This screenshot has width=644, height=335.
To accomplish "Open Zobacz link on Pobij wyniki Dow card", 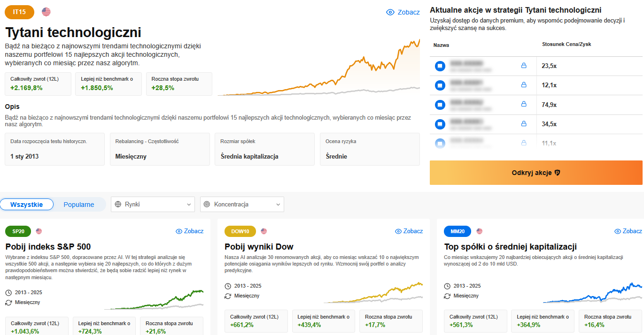I will 409,231.
